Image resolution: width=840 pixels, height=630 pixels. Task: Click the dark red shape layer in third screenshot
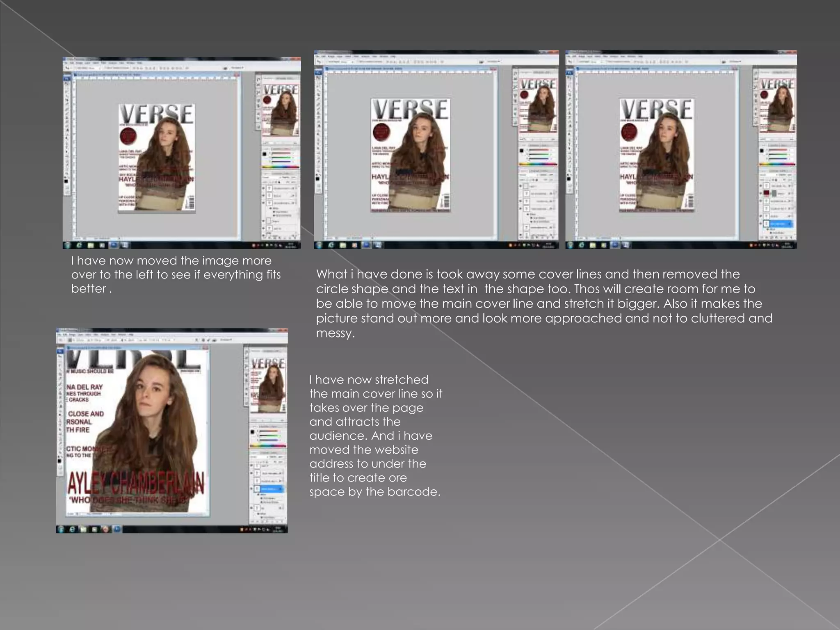pos(767,193)
